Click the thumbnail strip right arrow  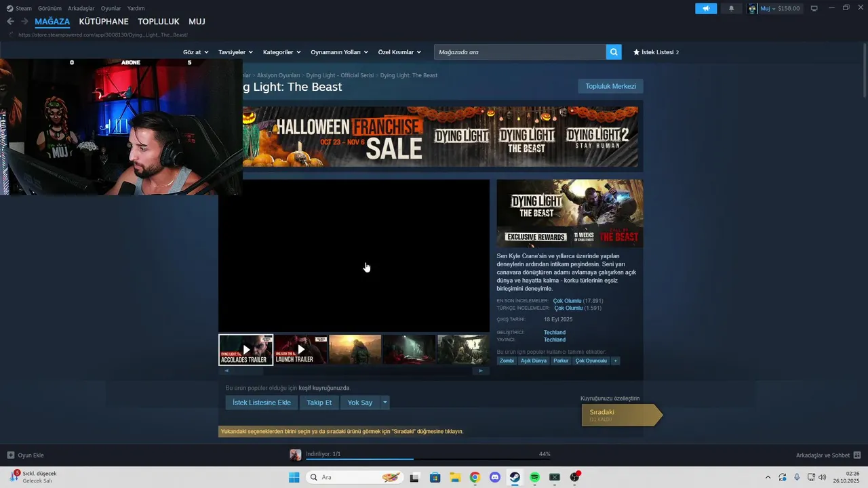481,371
